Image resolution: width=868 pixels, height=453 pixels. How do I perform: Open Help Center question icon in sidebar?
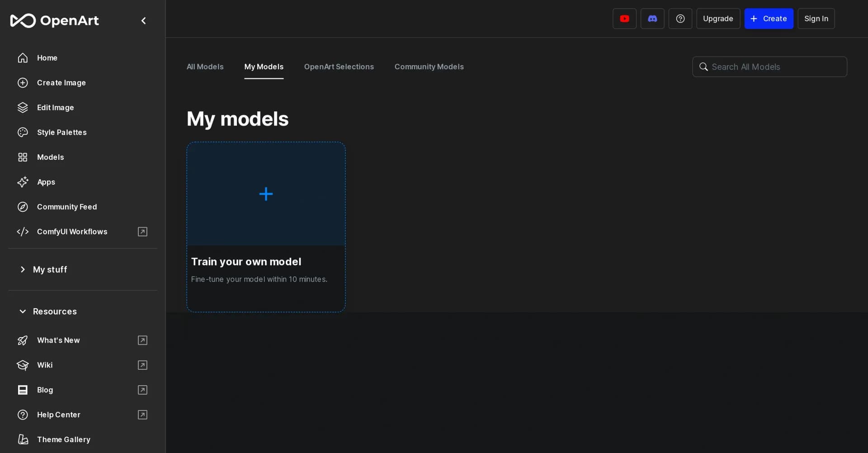(23, 415)
